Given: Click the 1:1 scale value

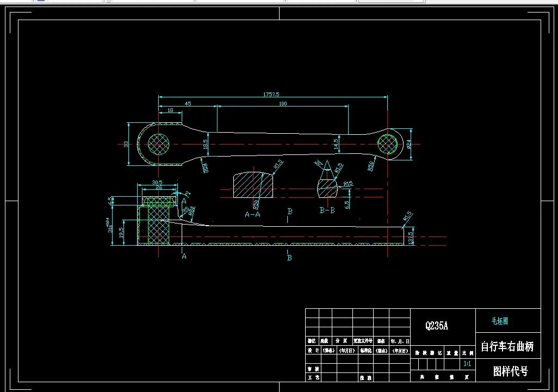Looking at the screenshot, I should point(467,364).
